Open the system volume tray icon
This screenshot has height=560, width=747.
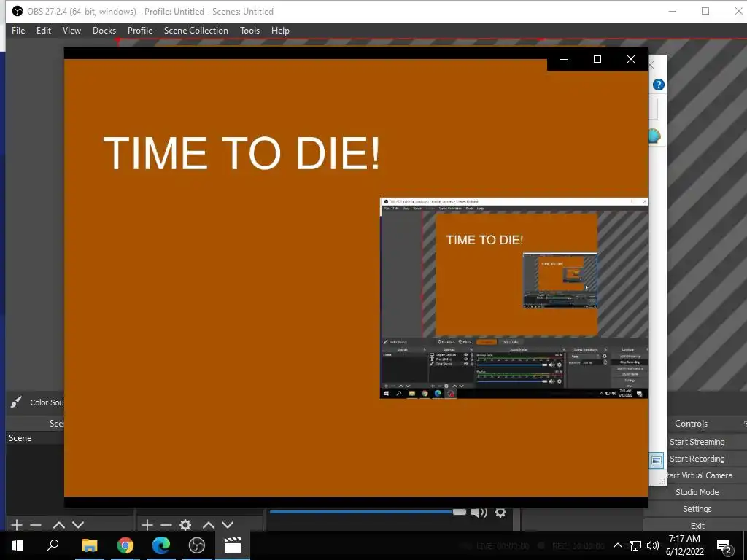[653, 545]
